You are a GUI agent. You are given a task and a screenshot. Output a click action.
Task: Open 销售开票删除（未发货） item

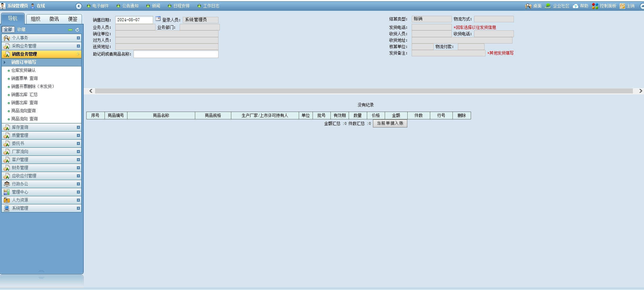[33, 87]
